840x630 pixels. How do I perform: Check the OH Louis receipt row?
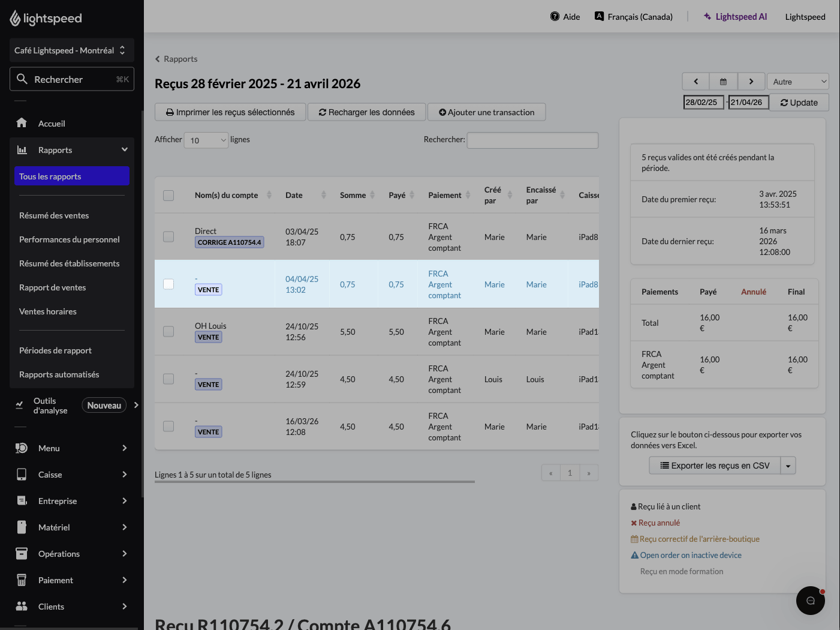[x=168, y=332]
